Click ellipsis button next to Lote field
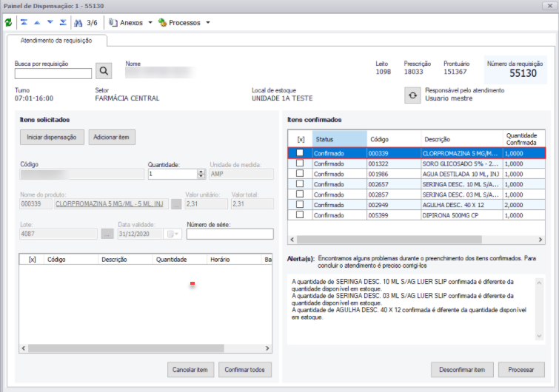Screen dimensions: 559x392 tap(107, 234)
